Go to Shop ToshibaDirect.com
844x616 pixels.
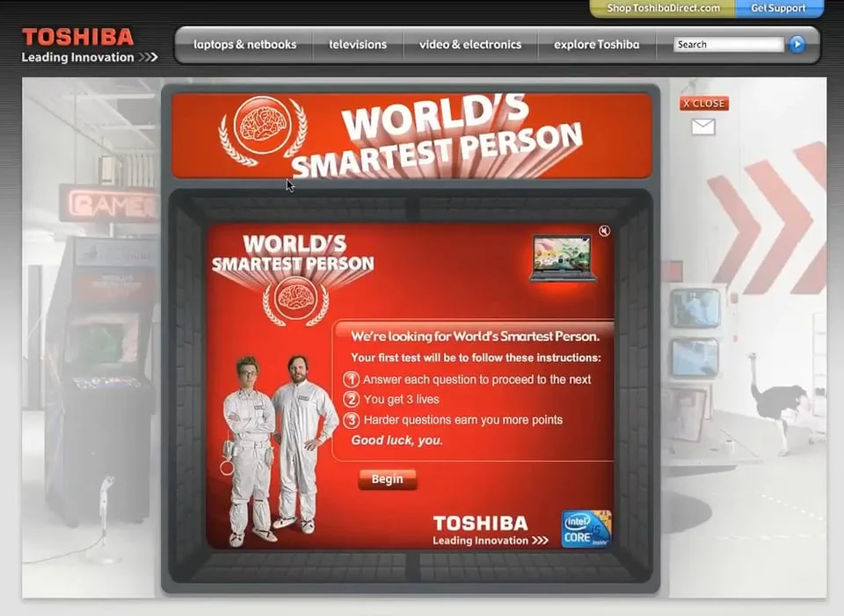tap(663, 8)
